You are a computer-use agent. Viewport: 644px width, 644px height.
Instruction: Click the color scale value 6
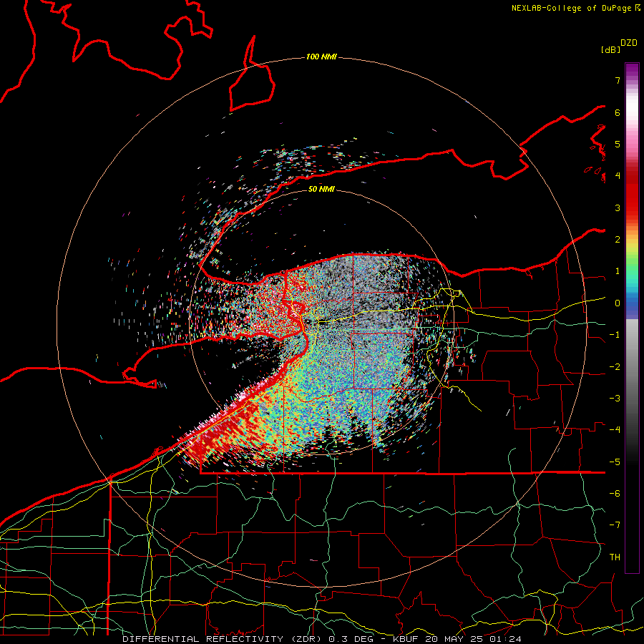(x=618, y=112)
